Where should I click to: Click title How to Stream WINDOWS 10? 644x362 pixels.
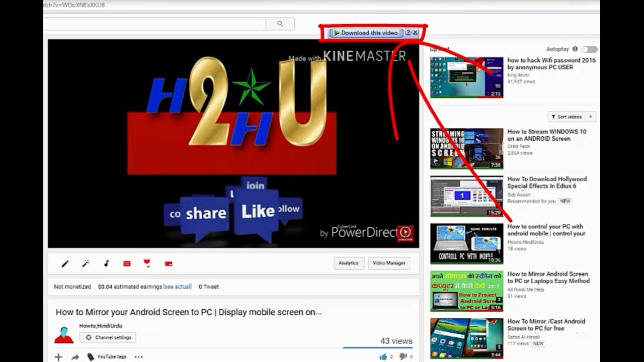click(546, 135)
